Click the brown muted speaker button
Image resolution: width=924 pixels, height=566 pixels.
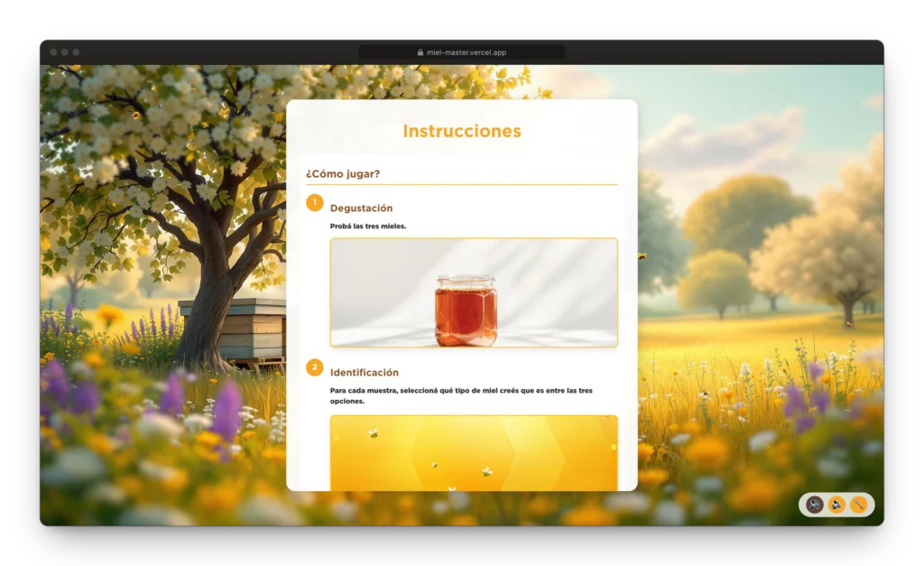(815, 505)
